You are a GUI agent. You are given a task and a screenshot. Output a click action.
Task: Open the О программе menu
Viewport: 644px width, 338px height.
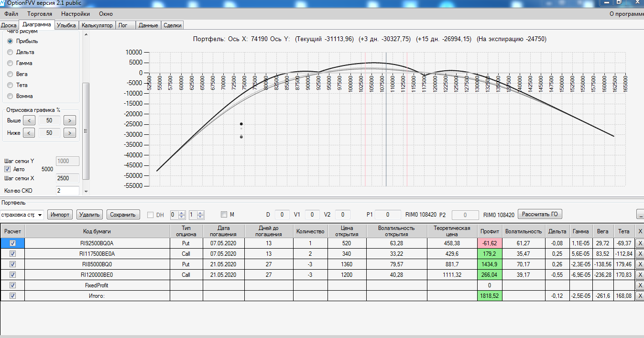(x=627, y=14)
